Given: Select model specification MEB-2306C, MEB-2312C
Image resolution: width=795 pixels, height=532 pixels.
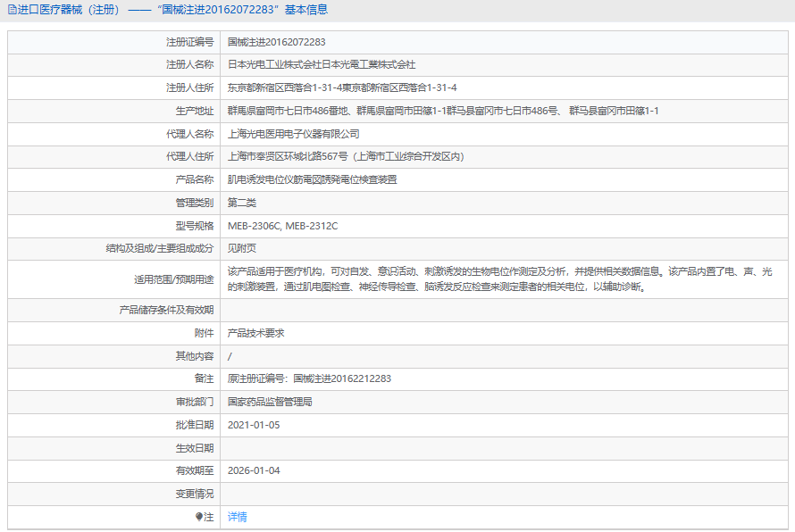Looking at the screenshot, I should coord(282,226).
